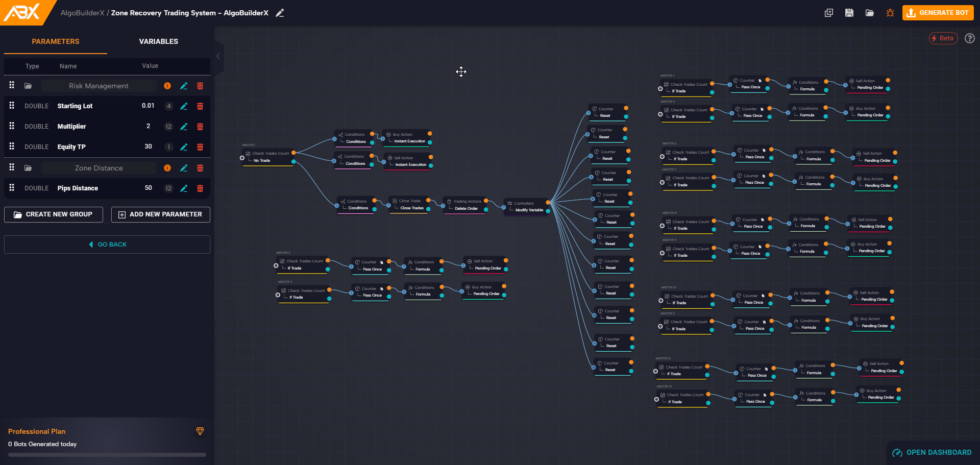Select the Trading Actions Delete Order node
980x465 pixels.
tap(464, 205)
